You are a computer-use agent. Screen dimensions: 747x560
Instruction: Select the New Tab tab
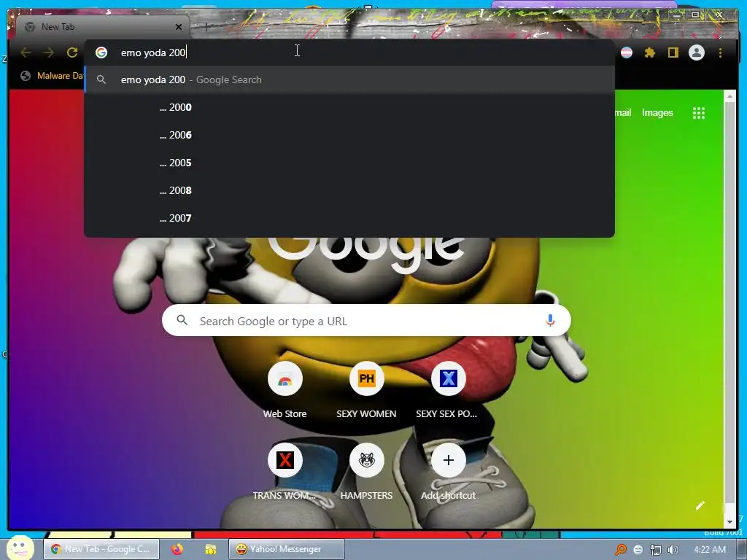(103, 27)
